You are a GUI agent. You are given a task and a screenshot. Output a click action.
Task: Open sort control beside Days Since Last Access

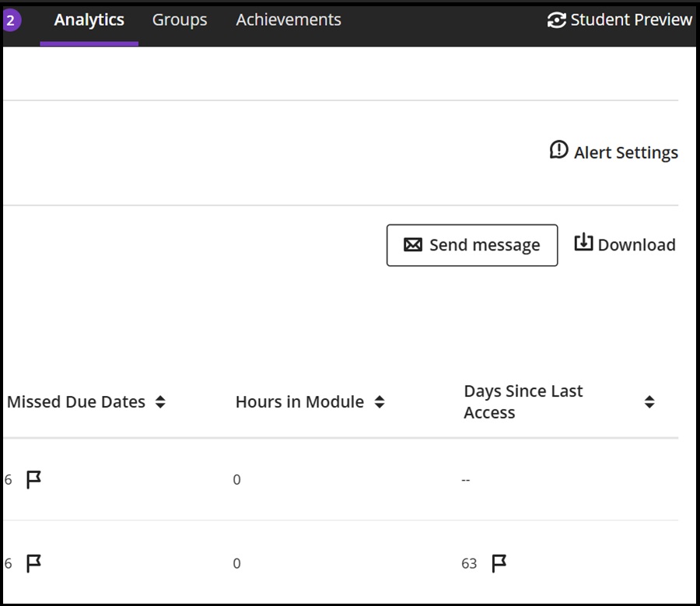pos(649,402)
